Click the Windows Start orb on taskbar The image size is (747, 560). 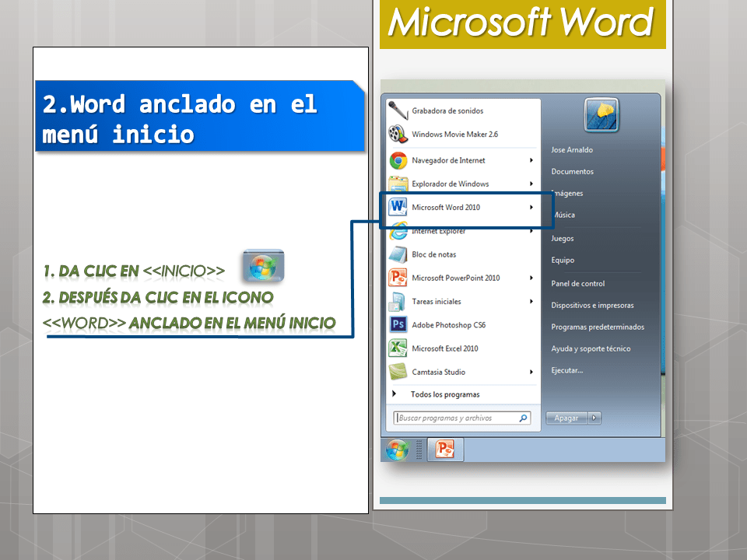tap(397, 450)
